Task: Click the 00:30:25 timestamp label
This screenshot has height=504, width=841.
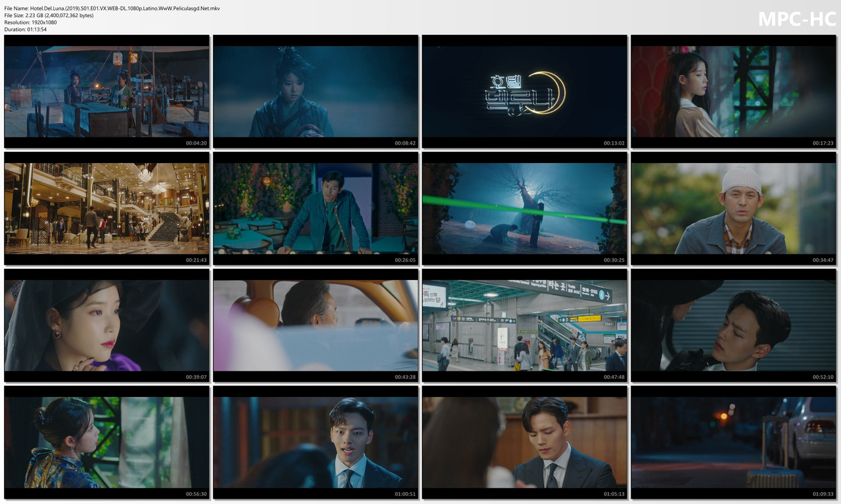Action: coord(614,260)
